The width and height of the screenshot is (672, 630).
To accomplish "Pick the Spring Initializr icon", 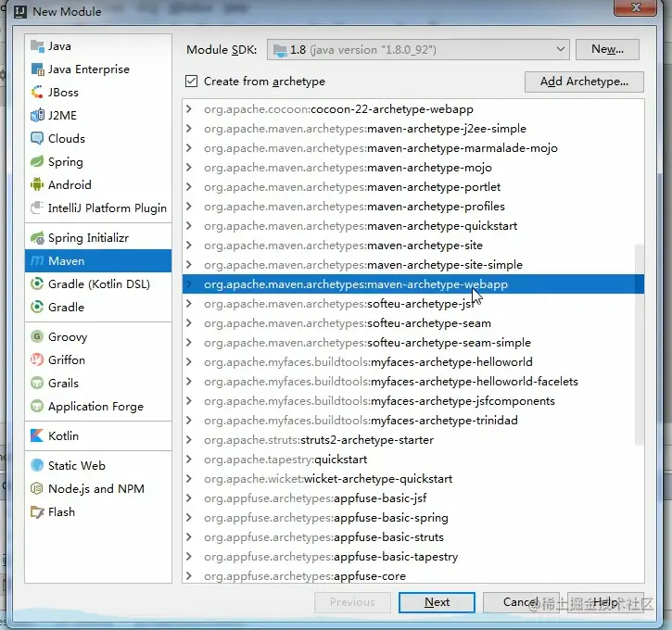I will click(37, 238).
